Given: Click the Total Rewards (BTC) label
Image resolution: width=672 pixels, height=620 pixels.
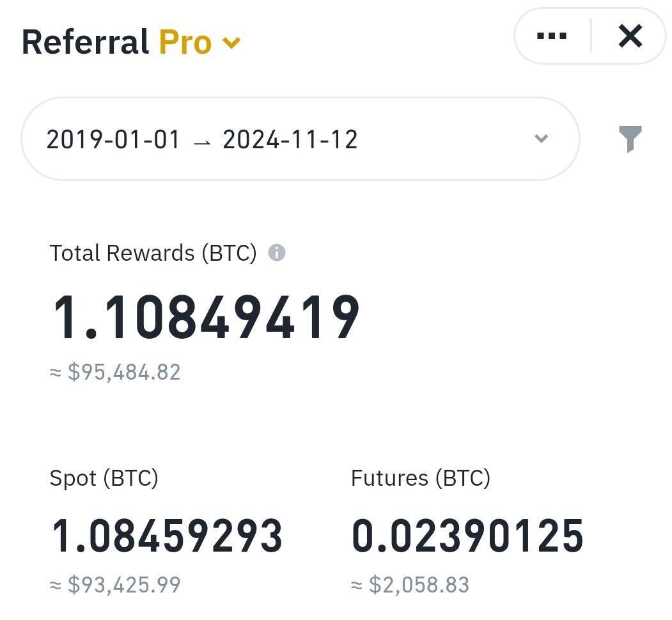Looking at the screenshot, I should [153, 253].
